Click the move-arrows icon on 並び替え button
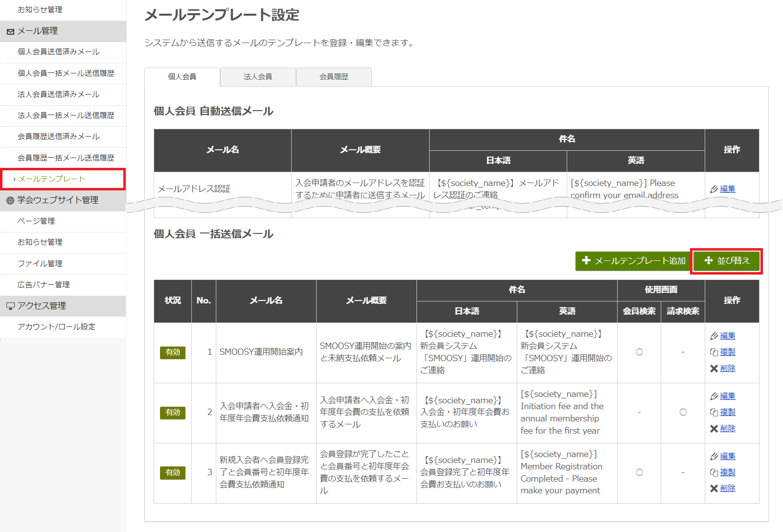Image resolution: width=783 pixels, height=532 pixels. click(x=708, y=260)
